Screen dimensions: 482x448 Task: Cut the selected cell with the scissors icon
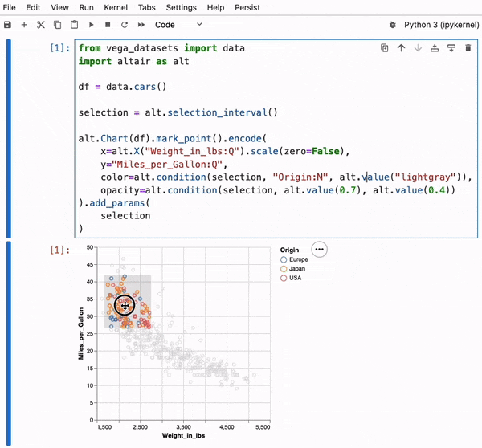click(41, 25)
